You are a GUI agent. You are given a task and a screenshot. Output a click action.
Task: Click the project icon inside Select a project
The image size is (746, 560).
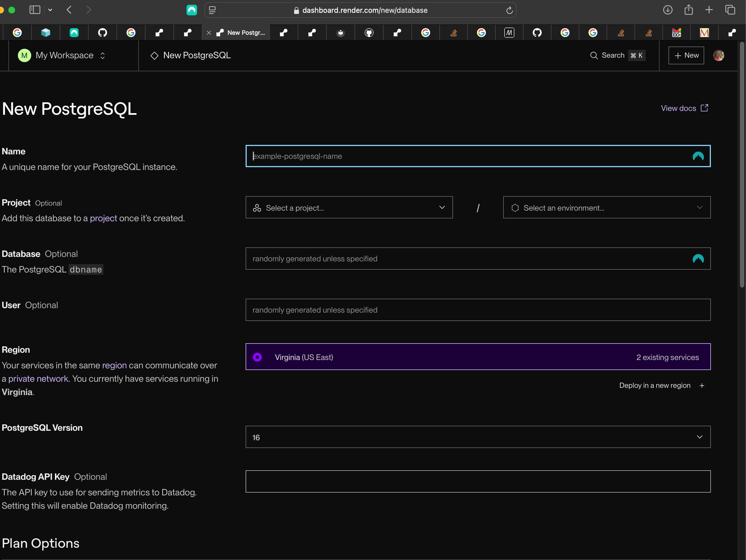coord(257,208)
